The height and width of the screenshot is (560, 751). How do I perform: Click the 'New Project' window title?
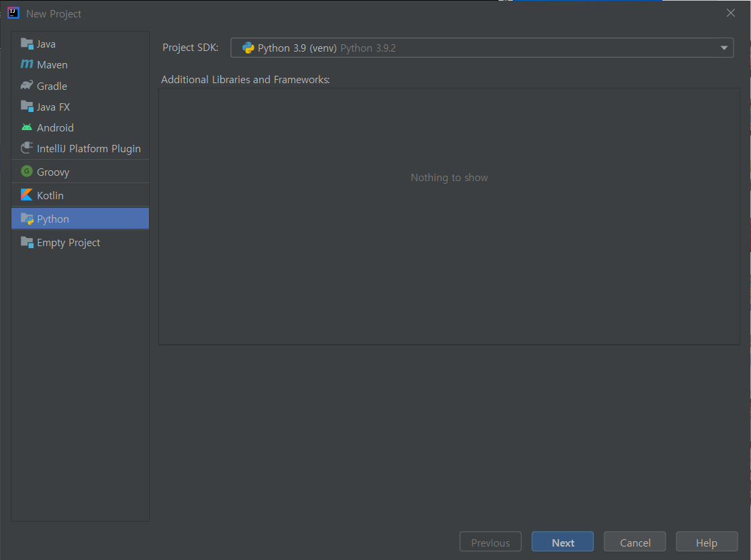click(x=54, y=14)
